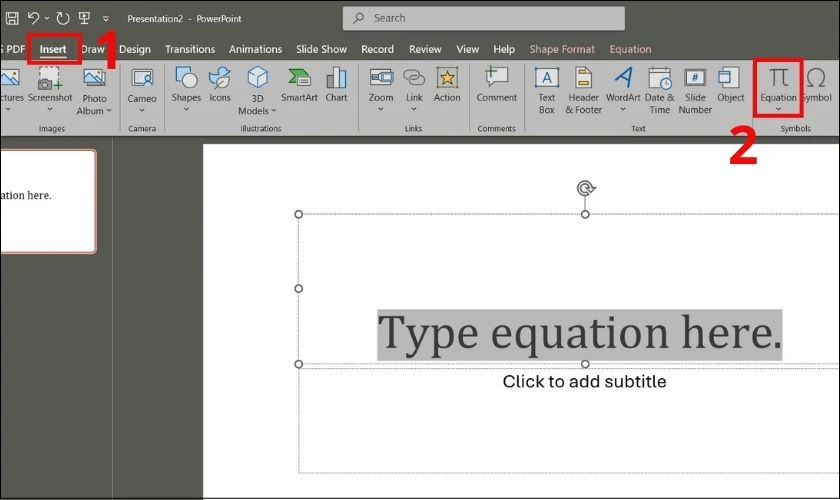Viewport: 840px width, 500px height.
Task: Click the 3D Models icon
Action: [x=257, y=77]
